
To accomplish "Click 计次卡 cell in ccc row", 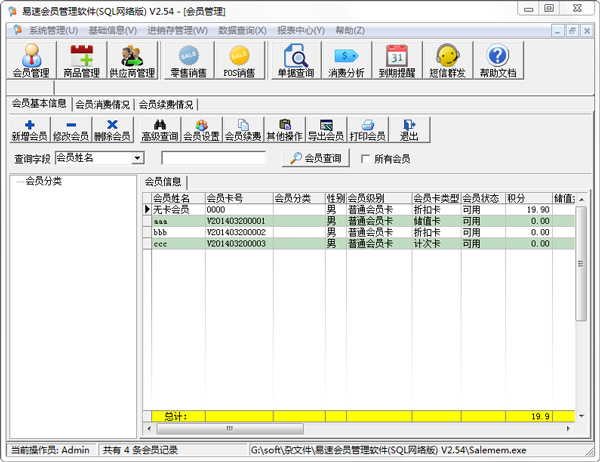I will coord(436,243).
